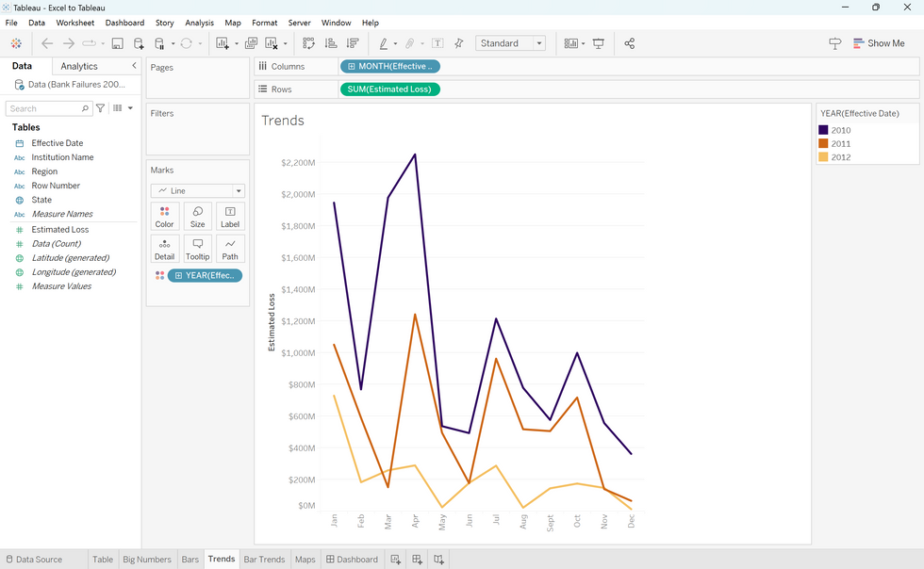Click the new worksheet icon in sheet tabs
This screenshot has height=569, width=924.
[x=395, y=559]
